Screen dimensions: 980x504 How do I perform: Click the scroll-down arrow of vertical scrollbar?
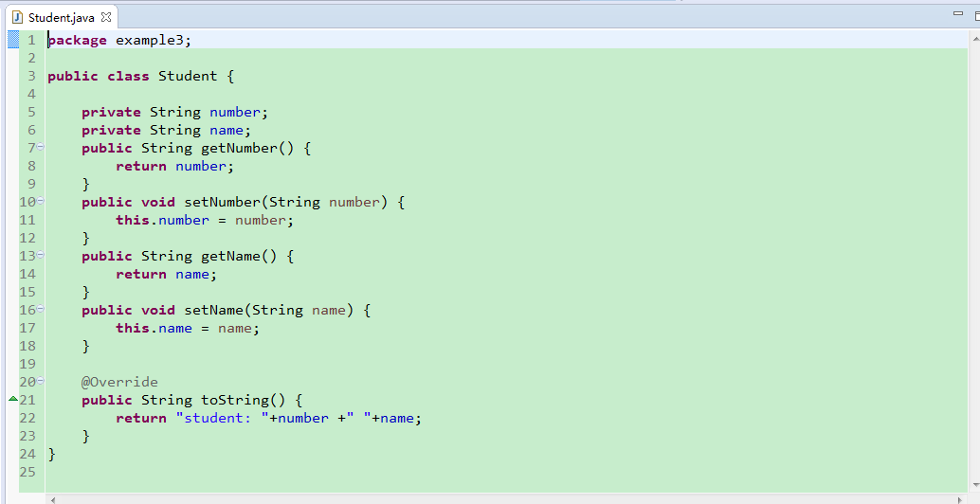pyautogui.click(x=975, y=485)
